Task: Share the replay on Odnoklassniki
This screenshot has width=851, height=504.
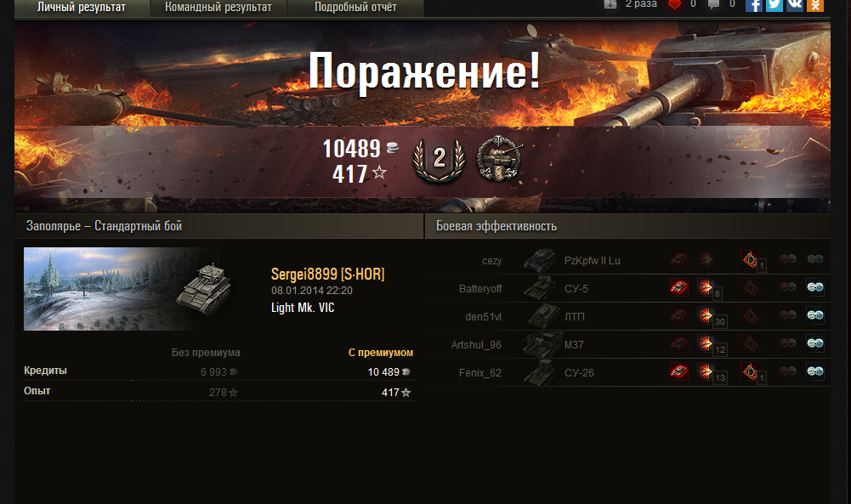Action: 815,5
